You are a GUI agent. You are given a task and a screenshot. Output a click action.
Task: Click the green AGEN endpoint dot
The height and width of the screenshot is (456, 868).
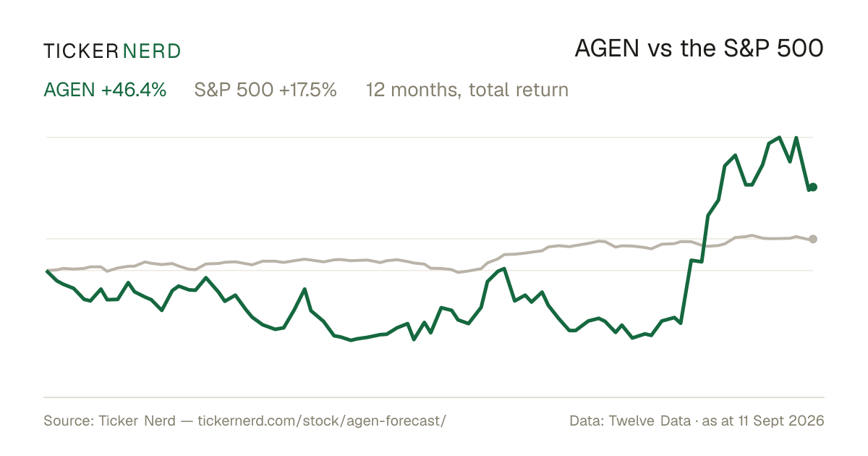[x=813, y=187]
